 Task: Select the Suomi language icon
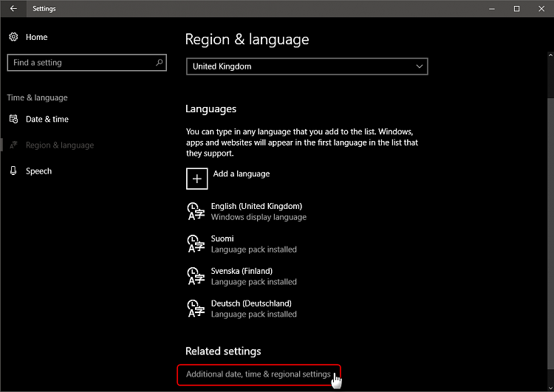pyautogui.click(x=196, y=244)
